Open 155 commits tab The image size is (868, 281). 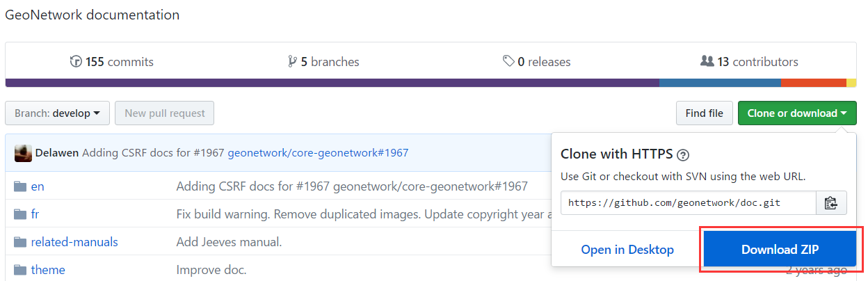[x=112, y=62]
